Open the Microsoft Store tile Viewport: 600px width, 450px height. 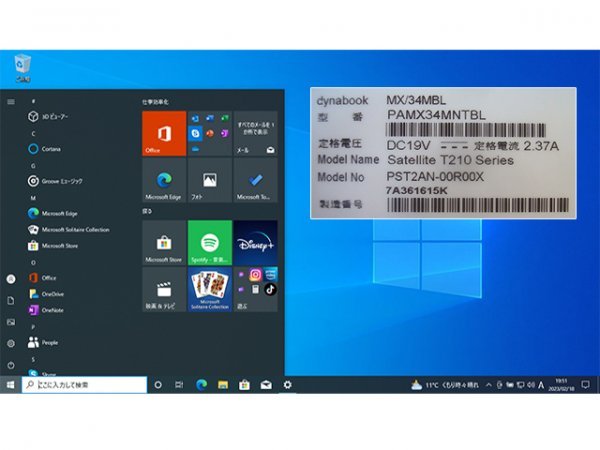pos(164,243)
